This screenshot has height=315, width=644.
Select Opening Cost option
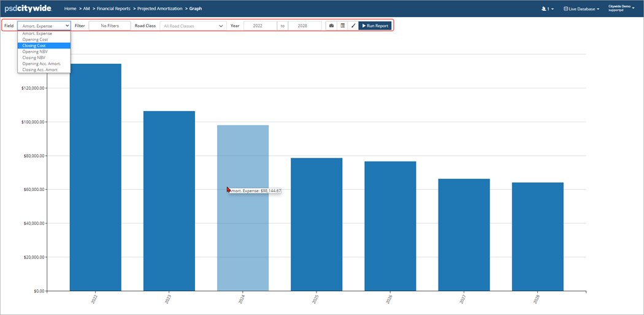(x=44, y=39)
